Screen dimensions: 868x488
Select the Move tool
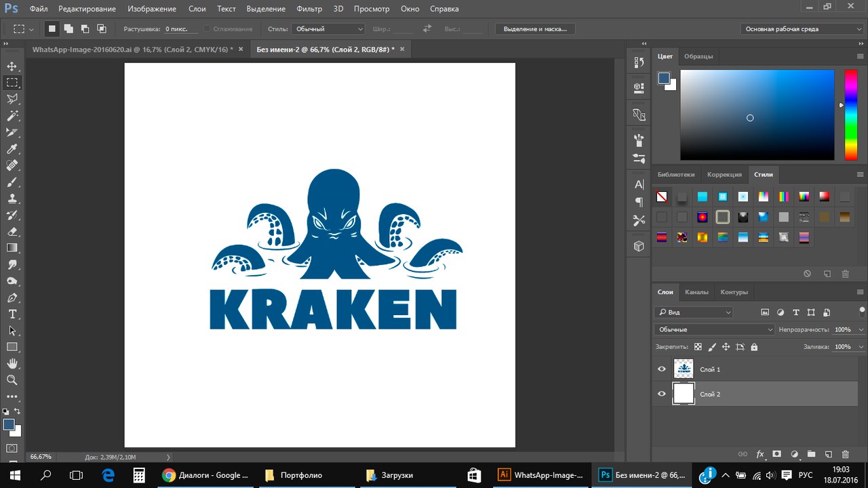pos(12,66)
